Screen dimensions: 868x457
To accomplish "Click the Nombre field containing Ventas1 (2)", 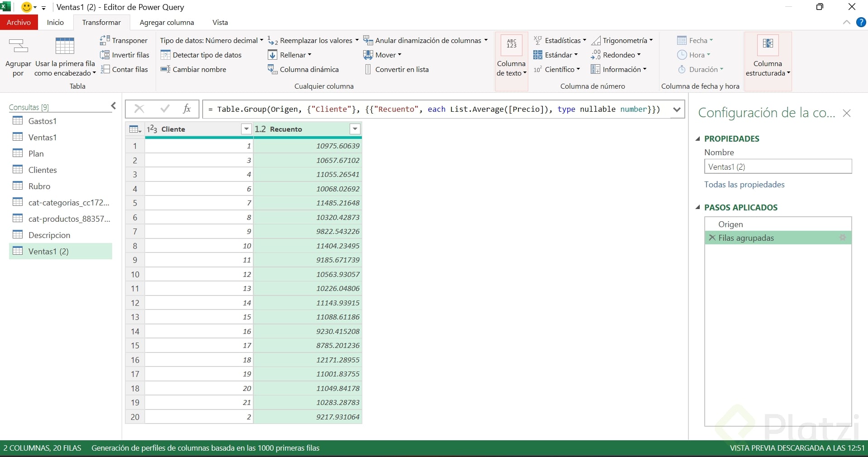I will coord(778,167).
